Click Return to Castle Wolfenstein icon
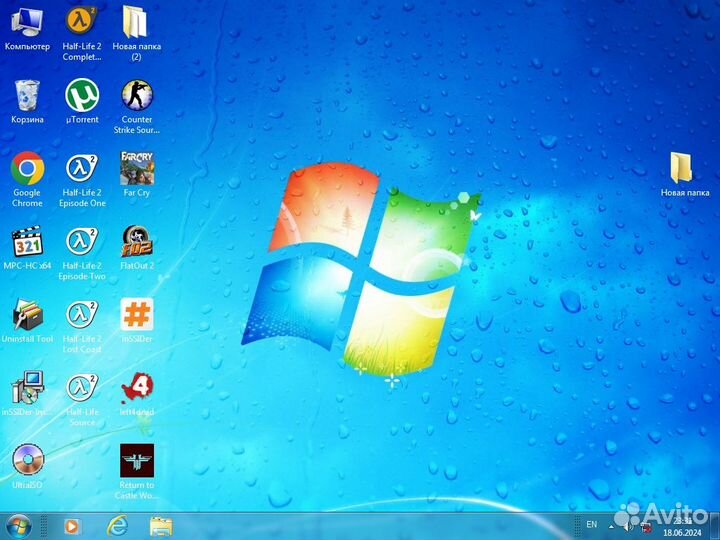 137,460
